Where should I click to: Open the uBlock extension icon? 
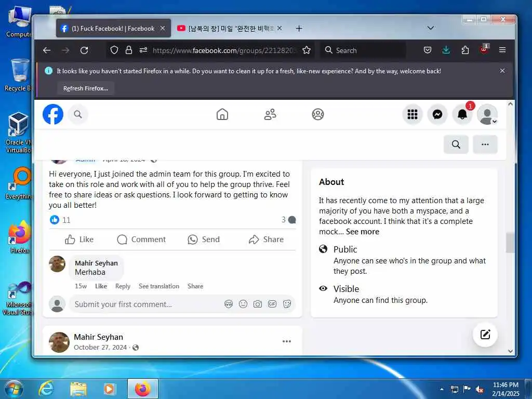click(x=484, y=49)
